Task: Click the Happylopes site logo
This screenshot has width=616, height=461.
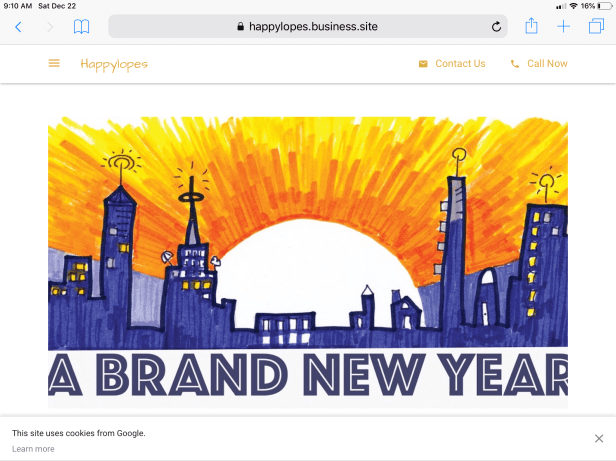Action: click(114, 64)
